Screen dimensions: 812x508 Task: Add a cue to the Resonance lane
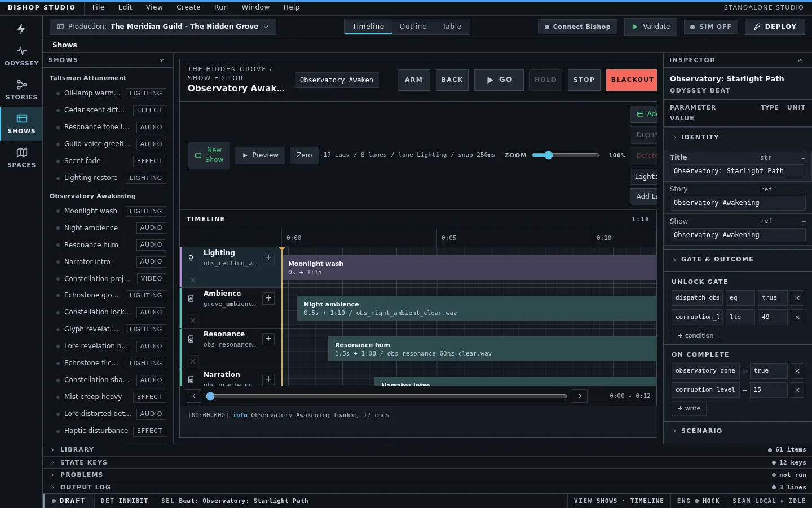click(x=268, y=339)
